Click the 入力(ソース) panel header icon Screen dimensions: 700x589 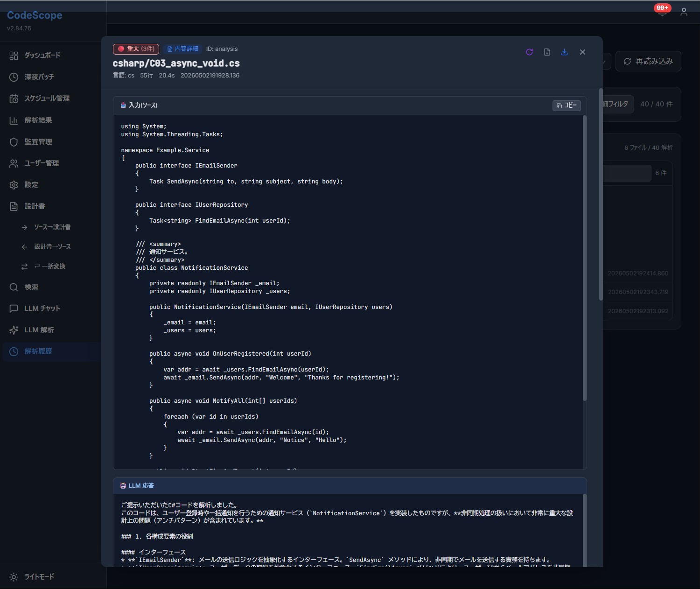pos(123,105)
